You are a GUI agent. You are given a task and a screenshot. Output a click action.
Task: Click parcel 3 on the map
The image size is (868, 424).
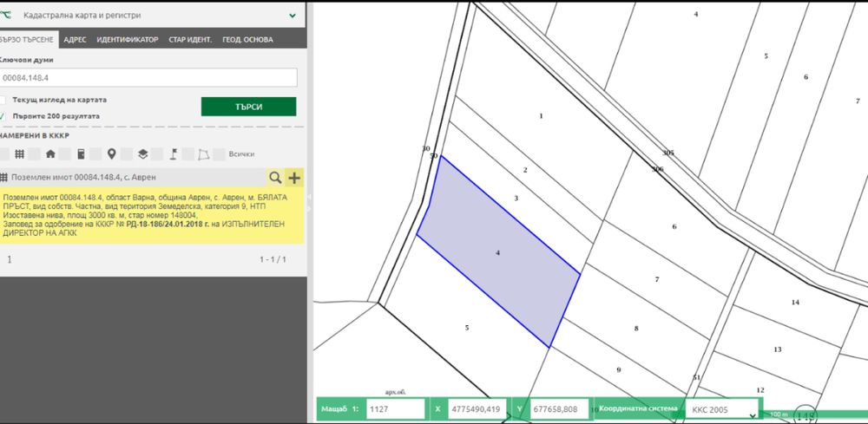(x=516, y=198)
